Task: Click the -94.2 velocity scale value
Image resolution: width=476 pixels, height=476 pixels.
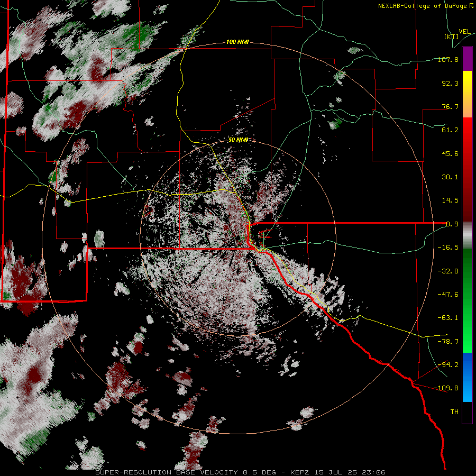Action: [x=448, y=364]
